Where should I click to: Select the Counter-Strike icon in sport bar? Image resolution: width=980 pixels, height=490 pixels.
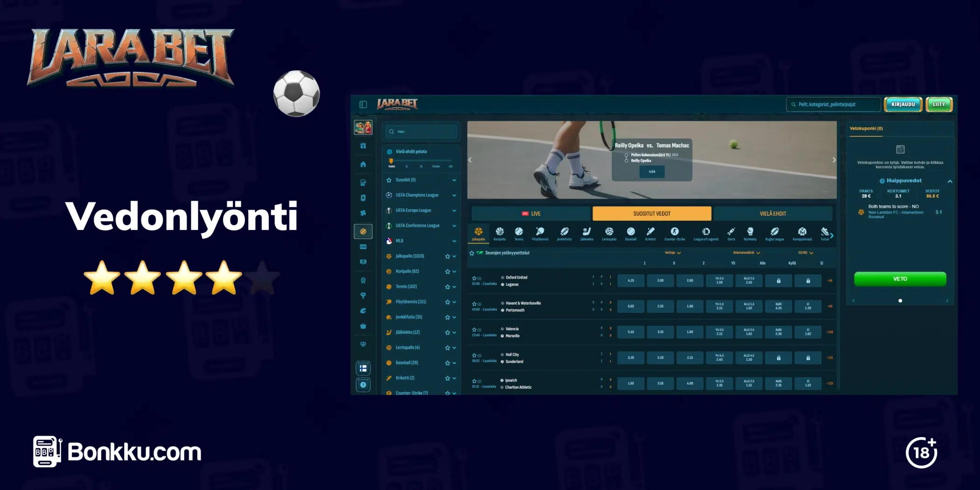[x=674, y=234]
